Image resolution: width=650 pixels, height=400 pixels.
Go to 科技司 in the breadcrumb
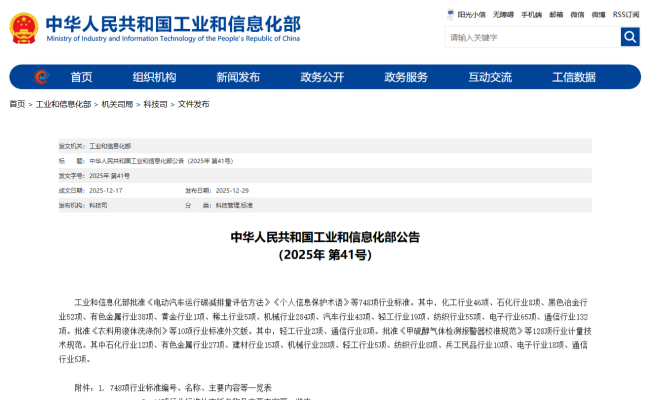(x=155, y=104)
